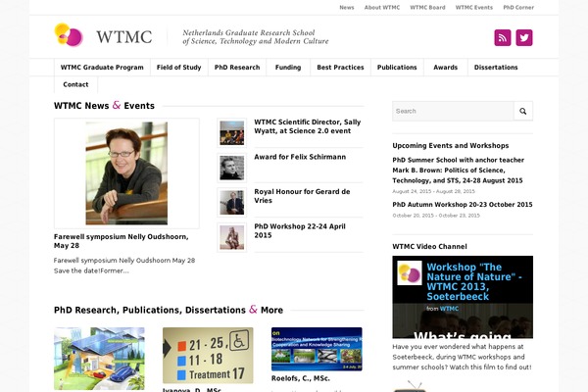Image resolution: width=588 pixels, height=392 pixels.
Task: Open Felix Schirmann thumbnail photo
Action: pyautogui.click(x=231, y=168)
